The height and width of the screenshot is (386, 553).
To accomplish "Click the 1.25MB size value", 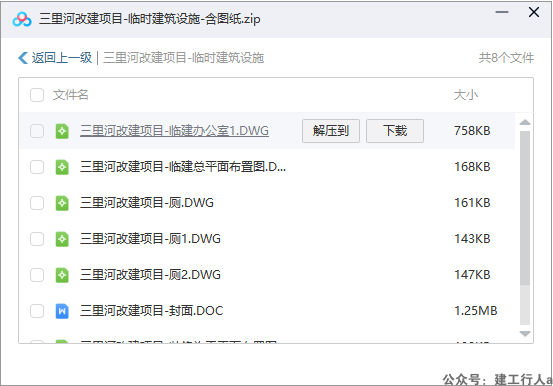I will click(476, 311).
